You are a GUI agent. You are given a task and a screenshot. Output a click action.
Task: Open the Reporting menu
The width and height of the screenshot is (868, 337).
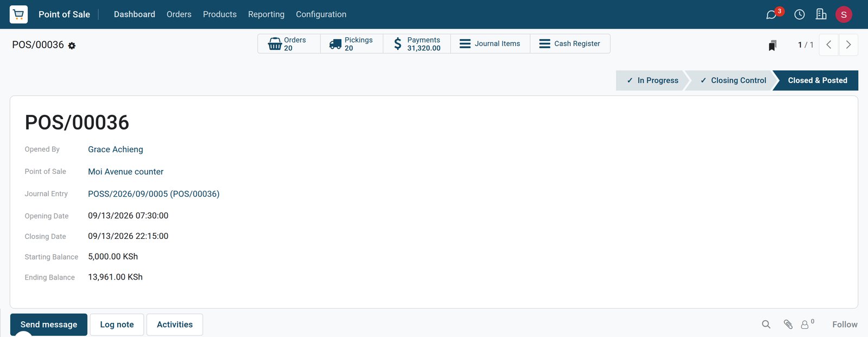click(266, 15)
